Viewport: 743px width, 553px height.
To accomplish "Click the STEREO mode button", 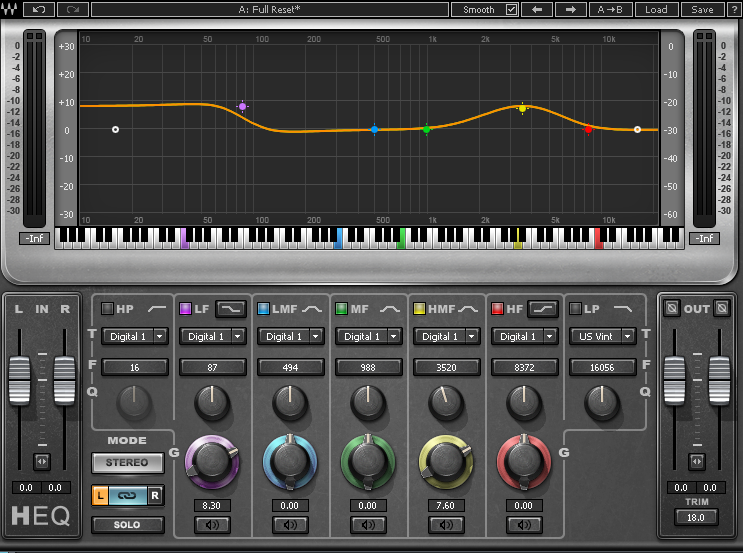I will click(127, 462).
